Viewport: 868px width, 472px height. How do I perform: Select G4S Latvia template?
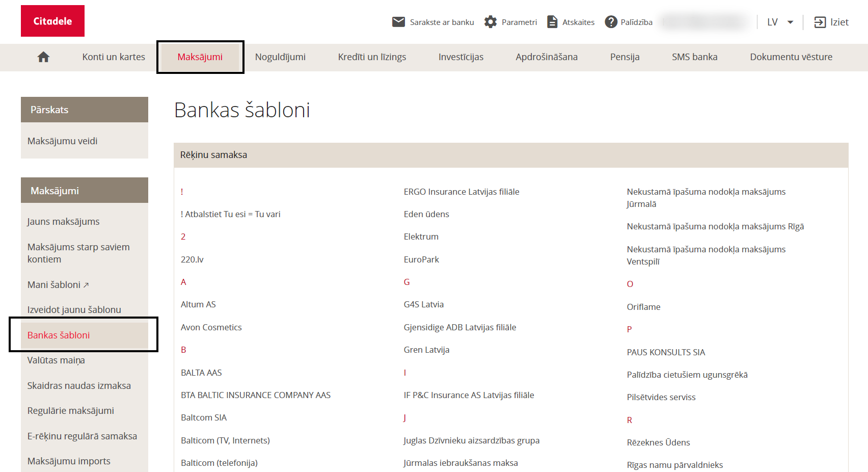click(x=424, y=305)
